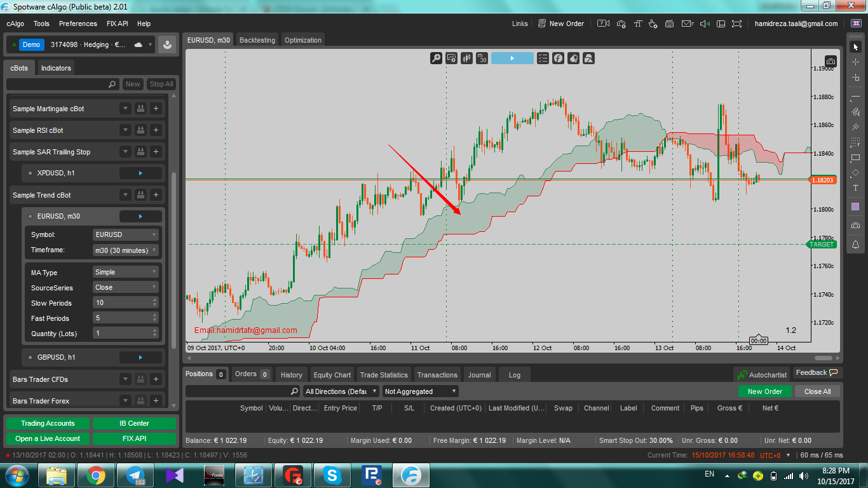Click the zoom magnifier chart icon
This screenshot has height=488, width=868.
click(x=436, y=58)
